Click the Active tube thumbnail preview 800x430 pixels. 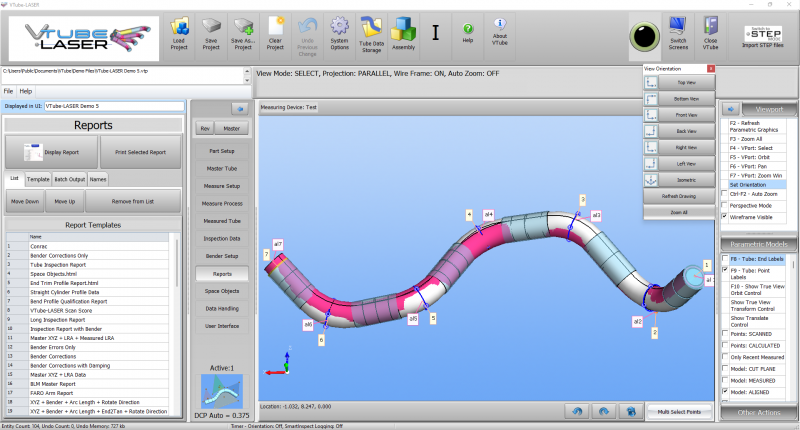click(x=222, y=391)
